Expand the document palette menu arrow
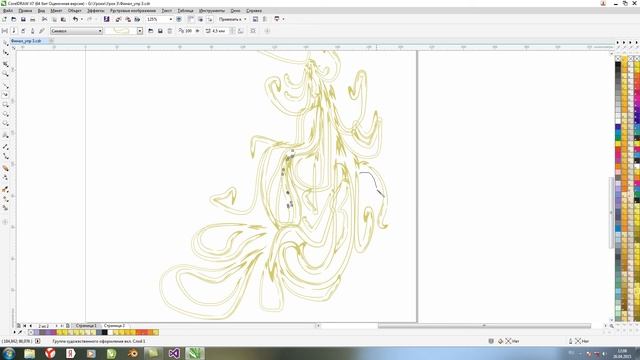Viewport: 640px width, 360px height. (14, 332)
